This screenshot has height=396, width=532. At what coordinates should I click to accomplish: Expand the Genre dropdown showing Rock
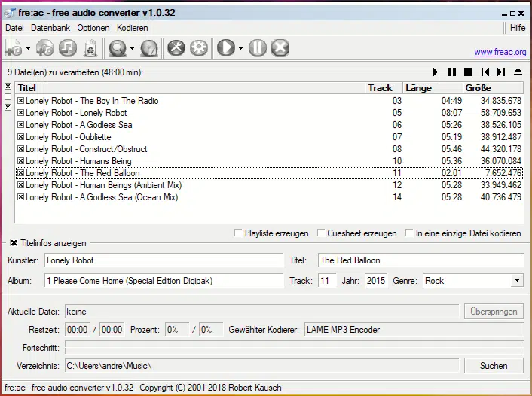[517, 281]
